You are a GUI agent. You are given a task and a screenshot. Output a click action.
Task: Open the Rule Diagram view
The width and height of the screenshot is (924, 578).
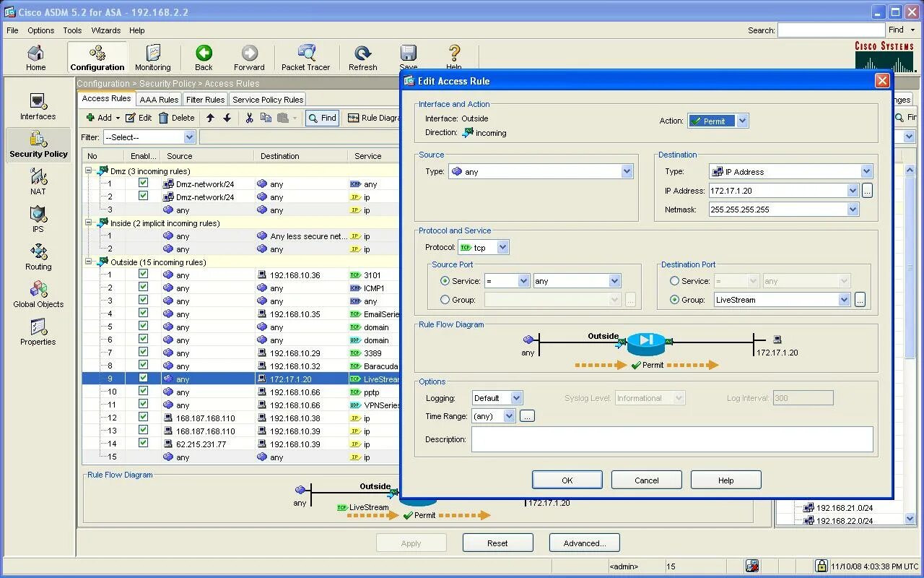point(373,118)
